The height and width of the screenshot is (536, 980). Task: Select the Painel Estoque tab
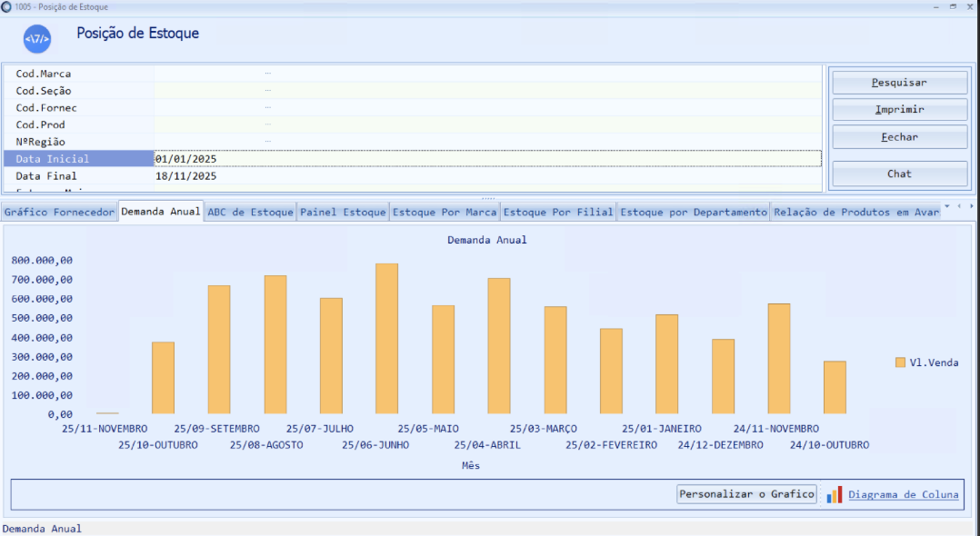(343, 213)
